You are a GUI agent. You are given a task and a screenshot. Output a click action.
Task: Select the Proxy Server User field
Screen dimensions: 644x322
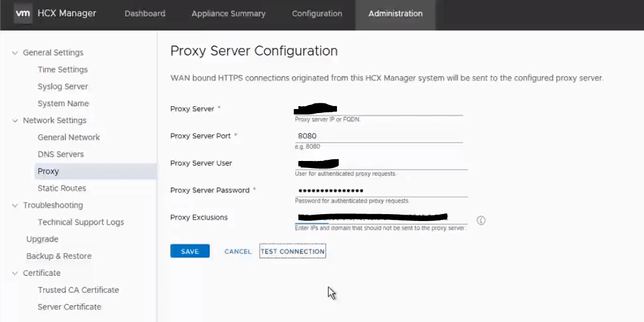pos(381,163)
